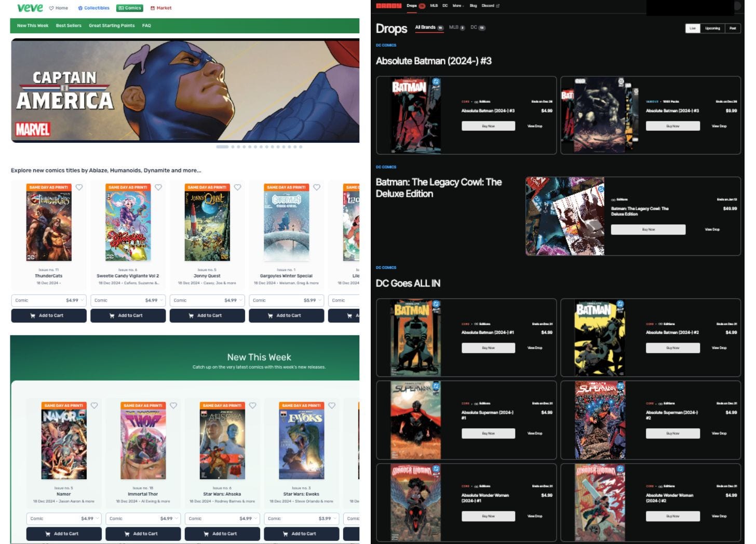
Task: Open Great Starting Points
Action: tap(112, 25)
